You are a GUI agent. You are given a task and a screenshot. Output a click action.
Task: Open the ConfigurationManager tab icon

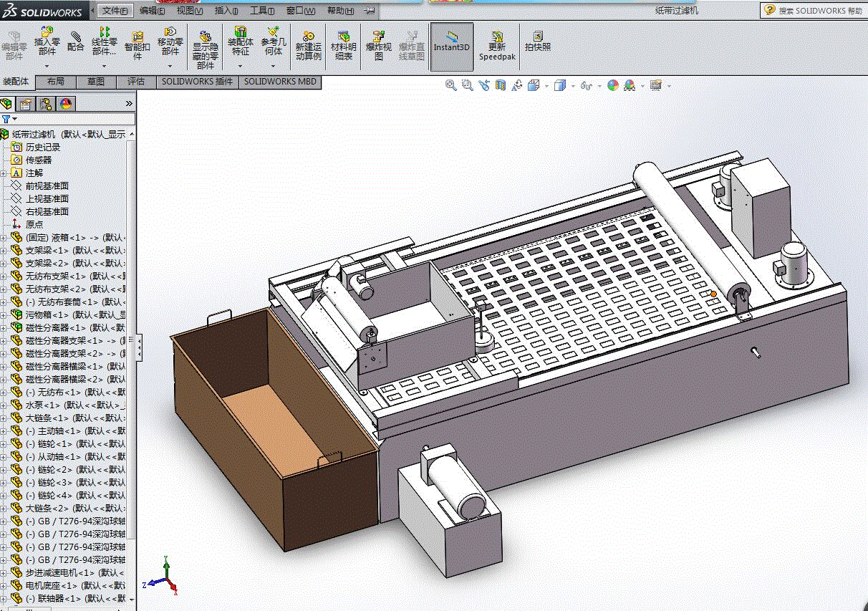[45, 104]
